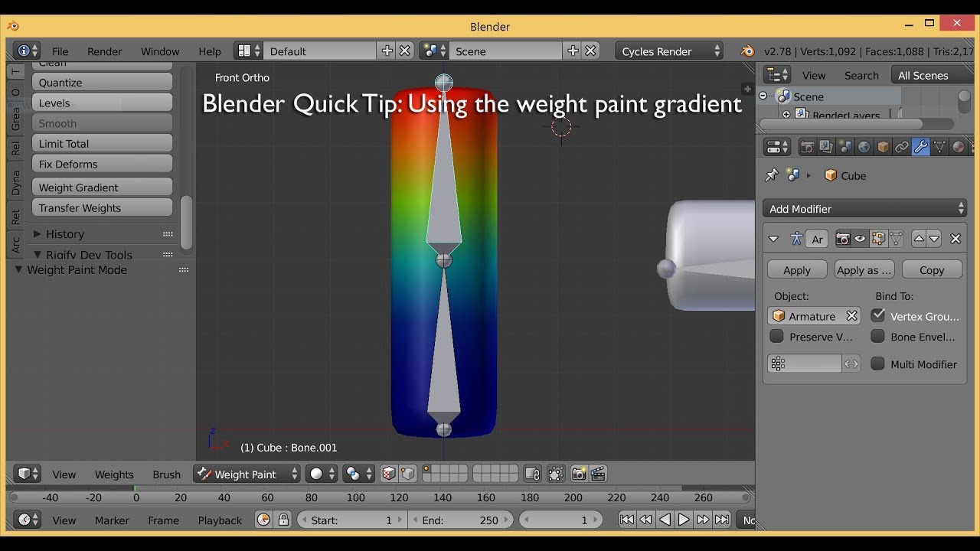Open the Render Layers properties tab
This screenshot has width=980, height=551.
[826, 147]
